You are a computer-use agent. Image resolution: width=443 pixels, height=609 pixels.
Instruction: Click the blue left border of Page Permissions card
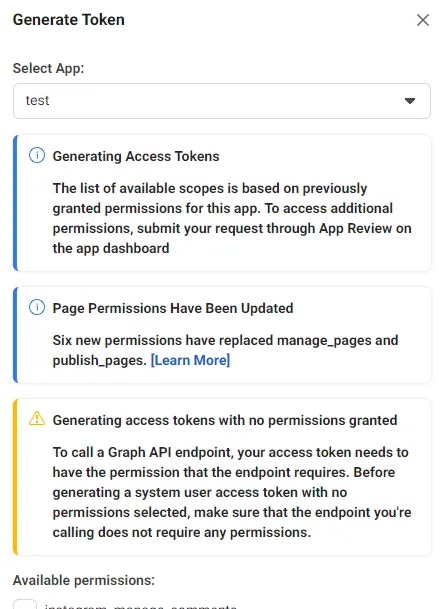15,335
